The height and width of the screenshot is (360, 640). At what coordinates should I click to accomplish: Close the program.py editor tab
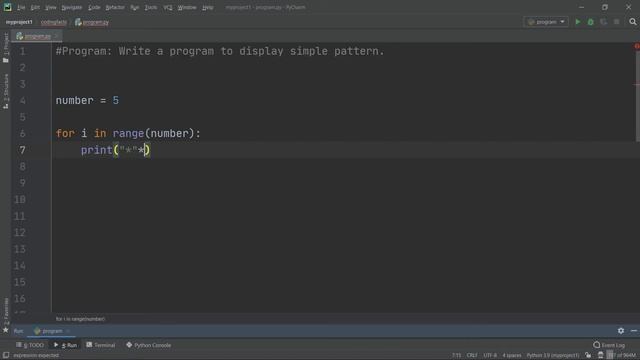pos(56,36)
